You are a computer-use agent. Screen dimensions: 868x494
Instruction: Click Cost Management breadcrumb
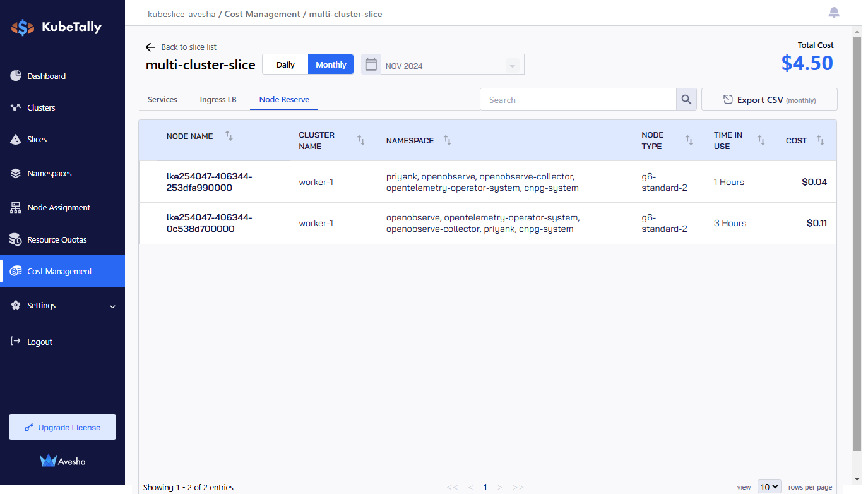click(x=262, y=14)
